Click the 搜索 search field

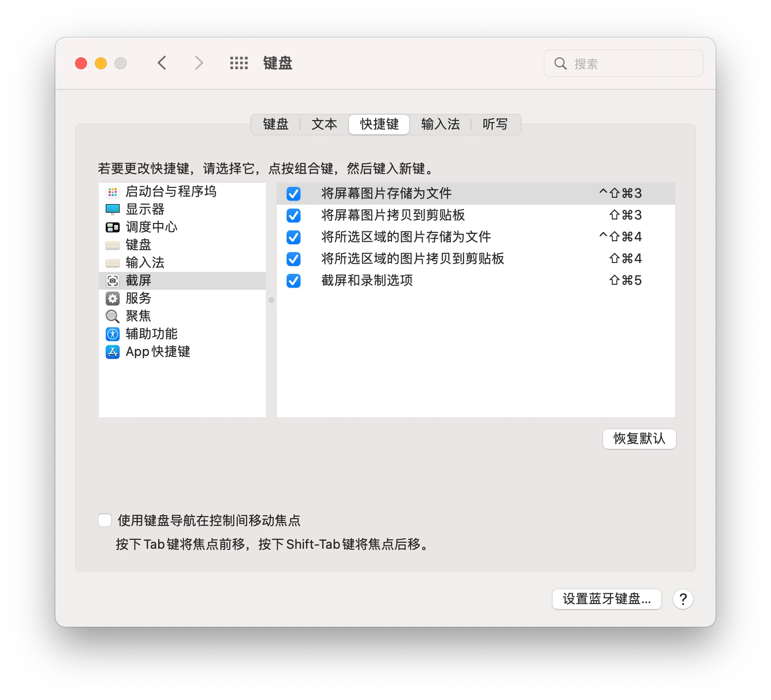pyautogui.click(x=624, y=63)
